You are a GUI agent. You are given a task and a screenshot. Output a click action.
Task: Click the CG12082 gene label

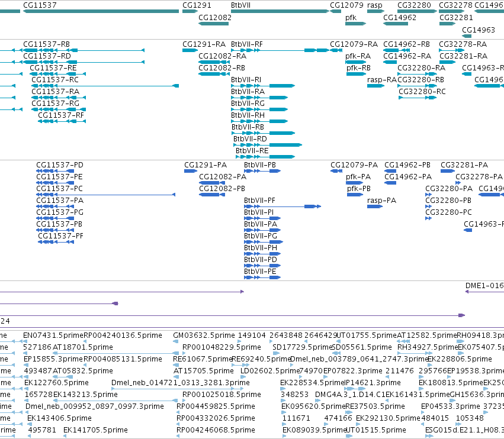[x=215, y=18]
